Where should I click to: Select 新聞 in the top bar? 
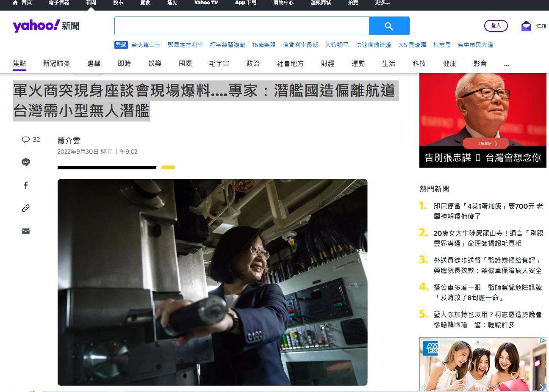(91, 3)
